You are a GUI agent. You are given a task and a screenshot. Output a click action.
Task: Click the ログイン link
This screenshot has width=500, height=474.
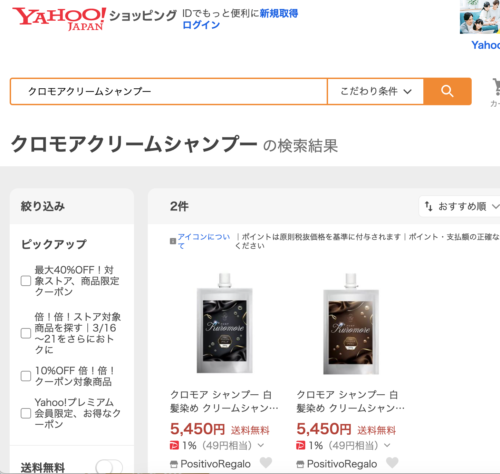[201, 25]
